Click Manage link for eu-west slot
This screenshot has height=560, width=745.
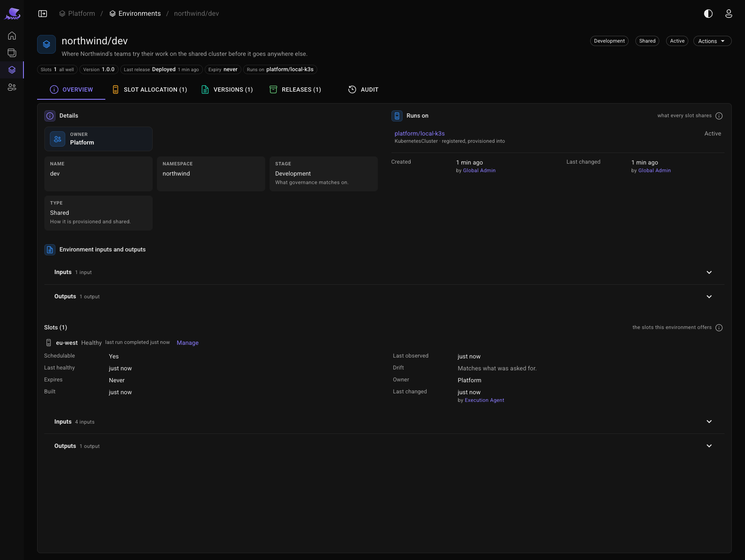188,343
